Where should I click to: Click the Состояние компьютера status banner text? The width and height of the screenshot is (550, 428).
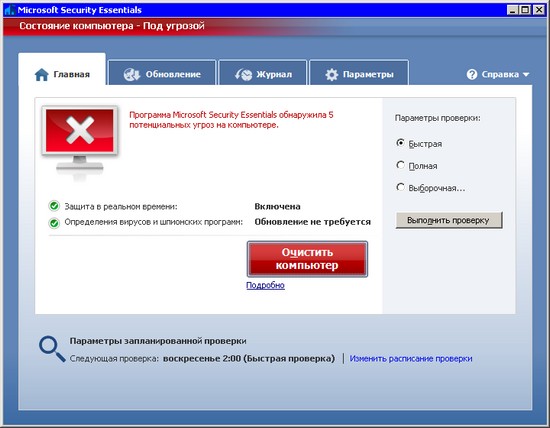pyautogui.click(x=112, y=26)
